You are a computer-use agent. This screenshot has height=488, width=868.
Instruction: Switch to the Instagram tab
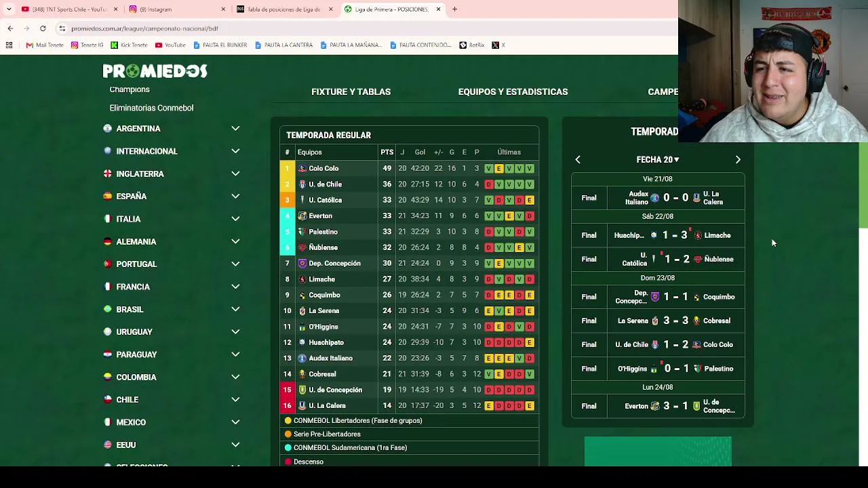[176, 9]
